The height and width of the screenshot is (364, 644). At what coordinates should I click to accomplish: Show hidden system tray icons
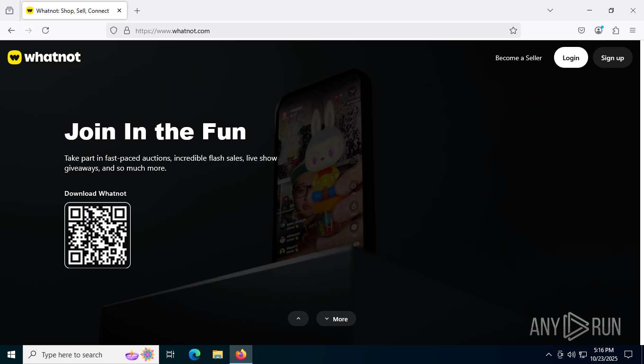[549, 355]
